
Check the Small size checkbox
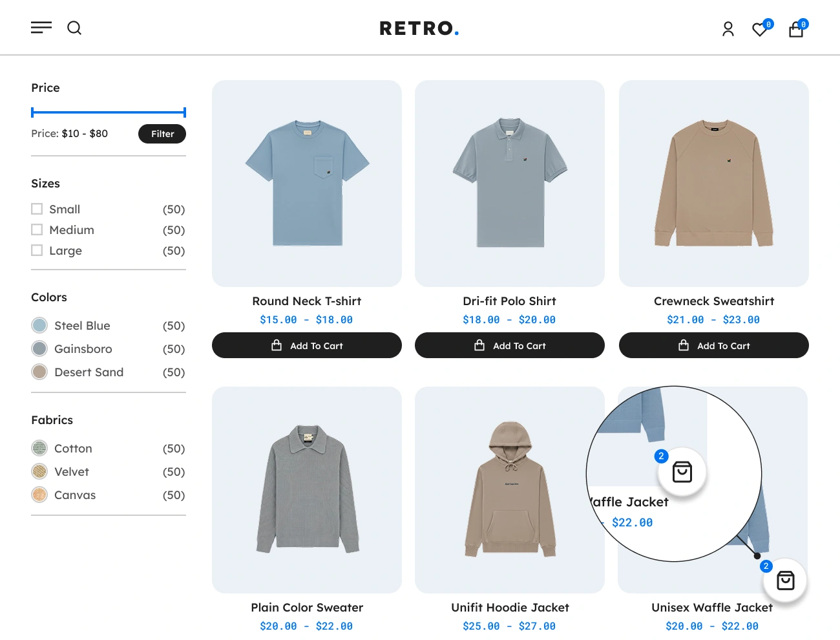[37, 209]
